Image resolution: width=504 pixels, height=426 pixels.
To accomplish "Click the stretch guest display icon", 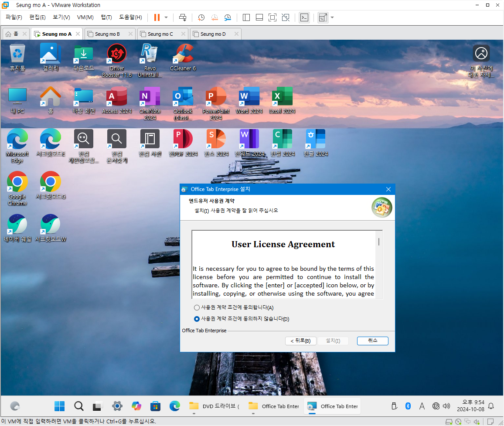I will [323, 17].
